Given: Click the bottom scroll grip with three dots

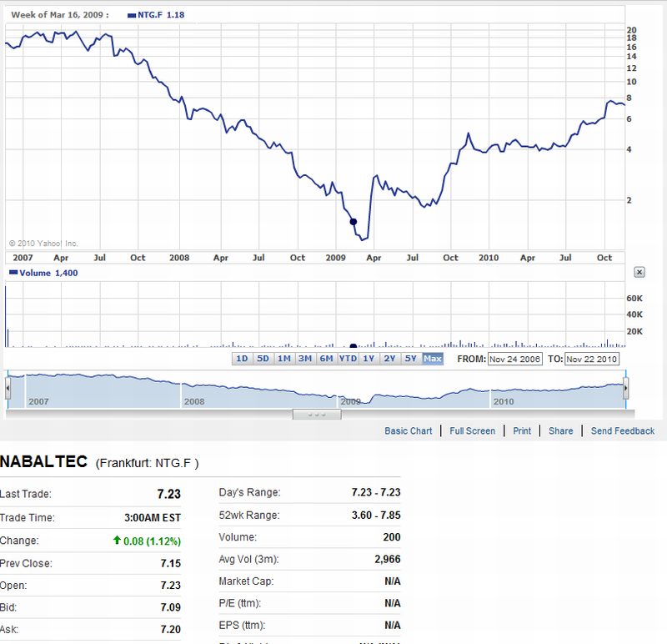Looking at the screenshot, I should coord(317,414).
